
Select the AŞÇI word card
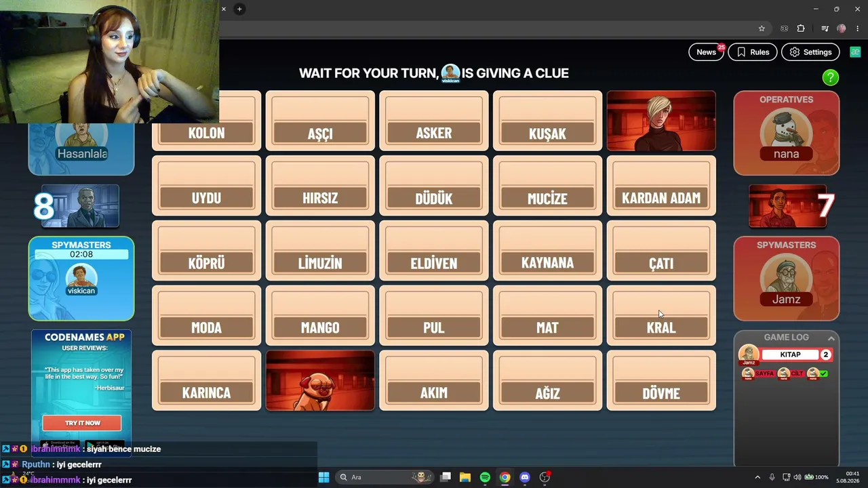pos(320,121)
